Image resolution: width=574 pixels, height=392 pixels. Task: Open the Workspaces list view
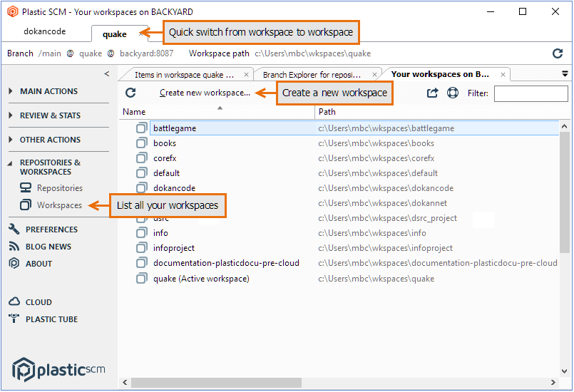tap(59, 205)
